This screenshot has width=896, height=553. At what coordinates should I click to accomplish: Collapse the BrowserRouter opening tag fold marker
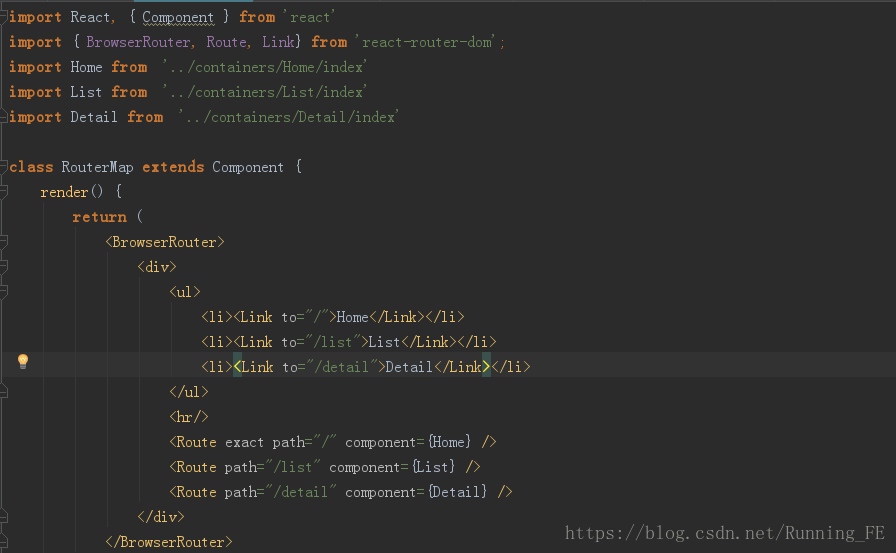[x=3, y=242]
